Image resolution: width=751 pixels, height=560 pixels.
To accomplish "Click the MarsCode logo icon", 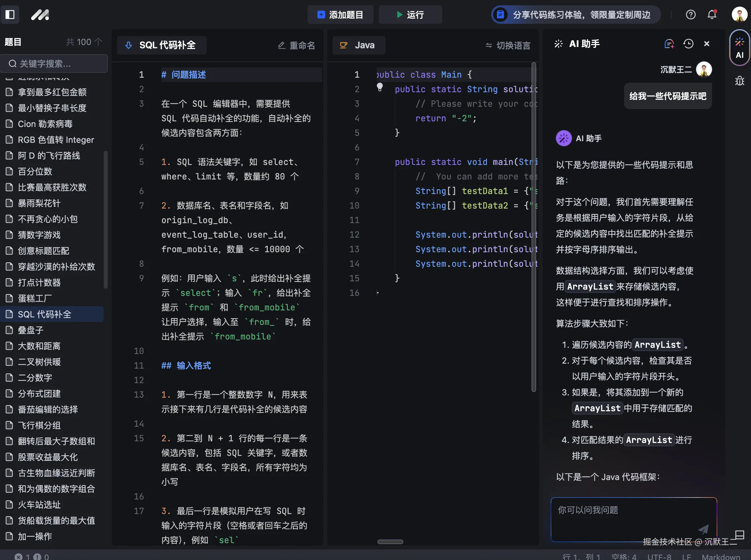I will [x=40, y=15].
